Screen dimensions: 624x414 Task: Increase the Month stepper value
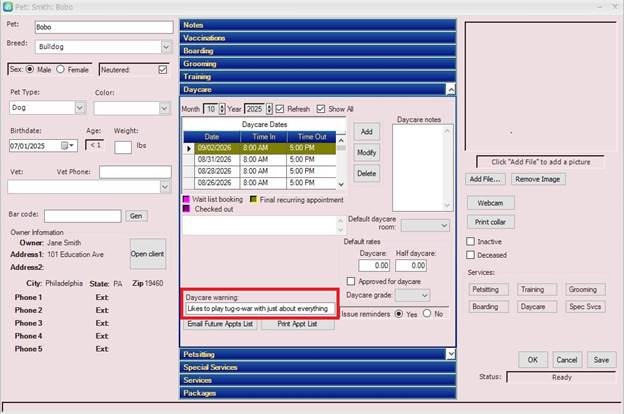221,105
